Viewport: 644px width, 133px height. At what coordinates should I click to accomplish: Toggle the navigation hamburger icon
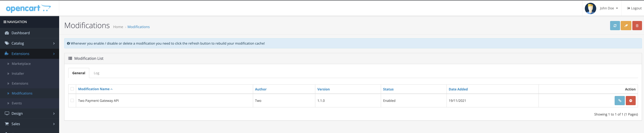click(x=5, y=22)
